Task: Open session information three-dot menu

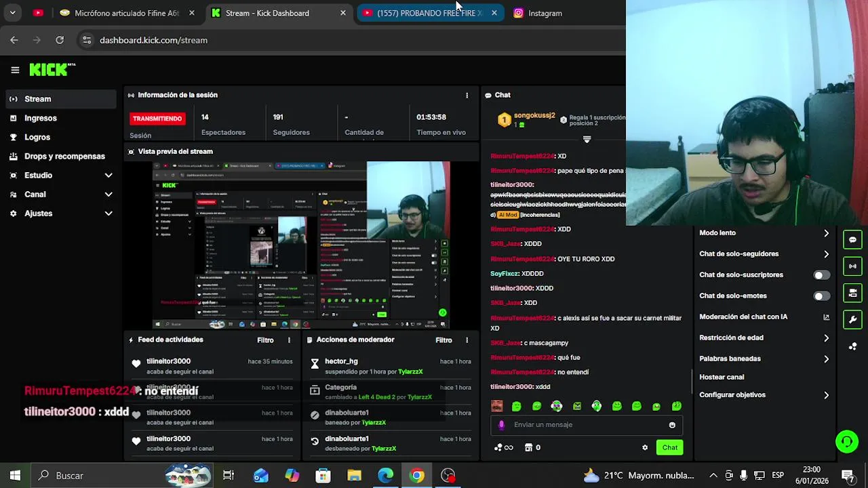Action: click(467, 96)
